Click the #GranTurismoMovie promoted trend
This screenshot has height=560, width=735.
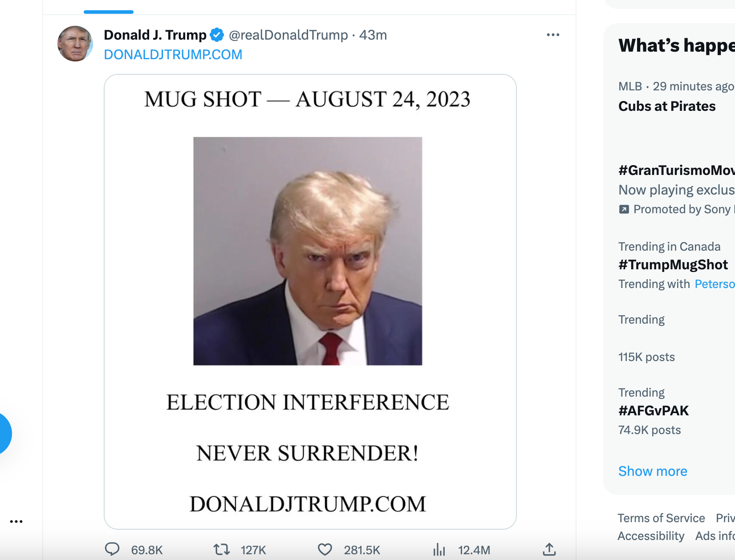[676, 170]
